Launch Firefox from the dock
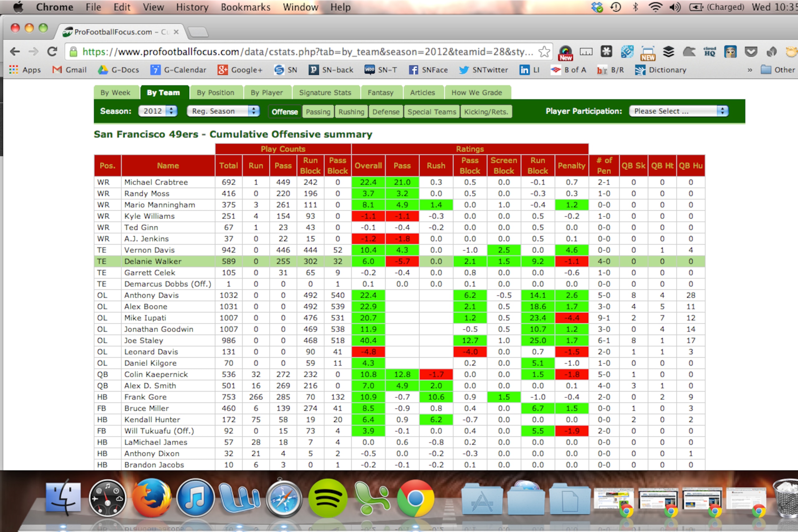Screen dimensions: 798x532 pos(151,498)
